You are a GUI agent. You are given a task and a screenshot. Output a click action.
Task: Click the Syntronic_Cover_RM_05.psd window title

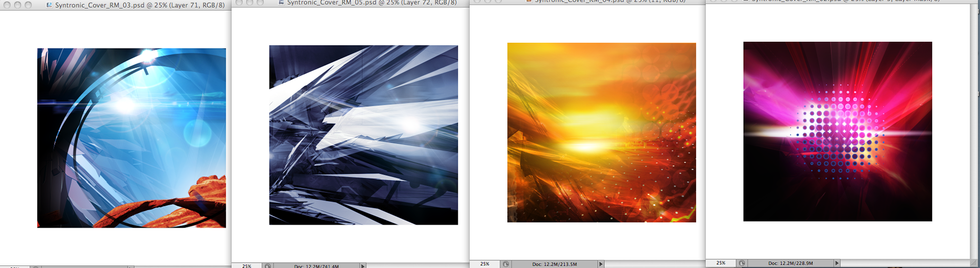tap(372, 3)
